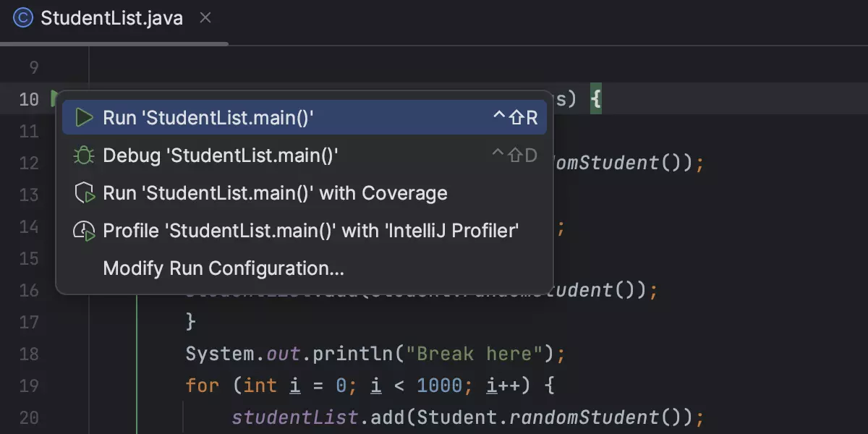Viewport: 868px width, 434px height.
Task: Click the println method call on line 18
Action: [350, 354]
